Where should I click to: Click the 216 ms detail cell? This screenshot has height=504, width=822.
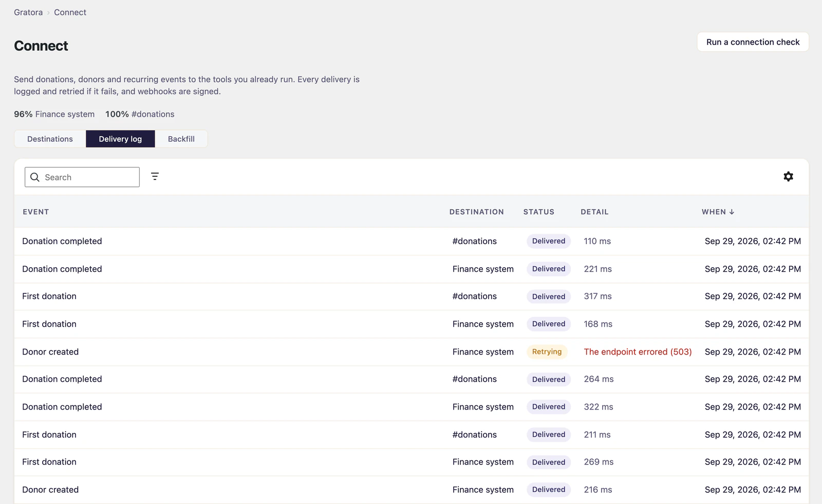click(x=597, y=490)
